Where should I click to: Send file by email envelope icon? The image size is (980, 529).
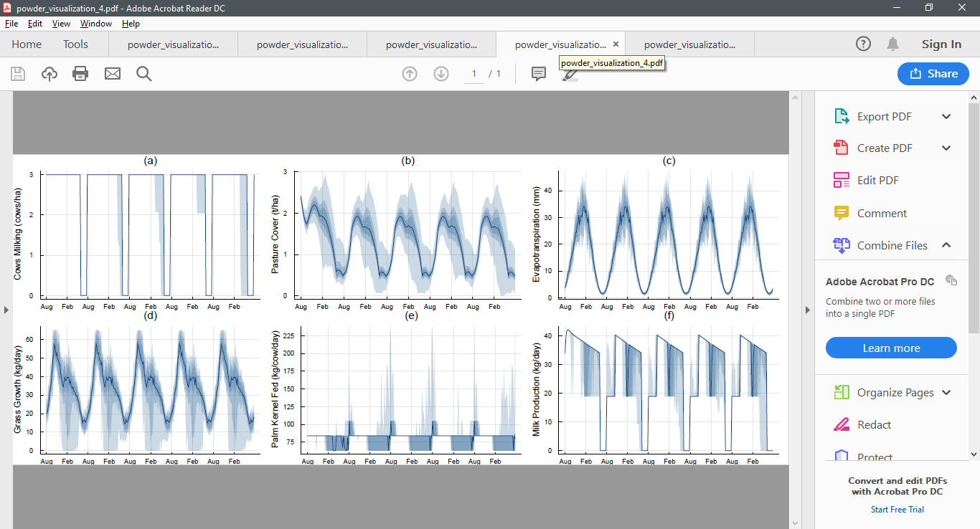click(x=113, y=74)
